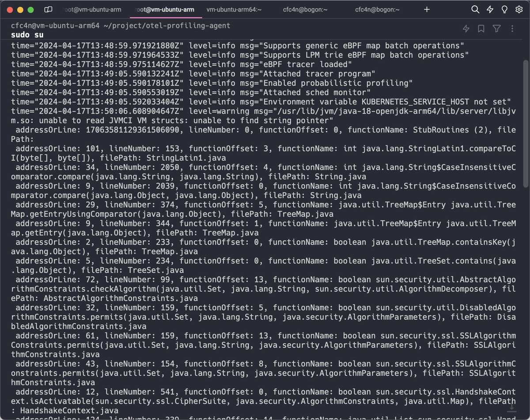Click the prompt path ~/project/otel-profiling-agent

tap(167, 26)
